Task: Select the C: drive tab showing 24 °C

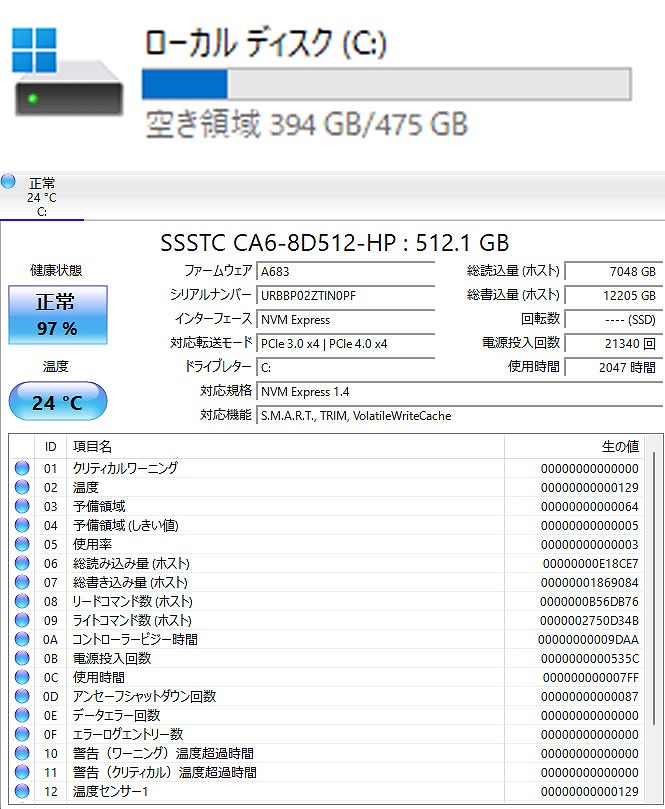Action: click(x=42, y=197)
